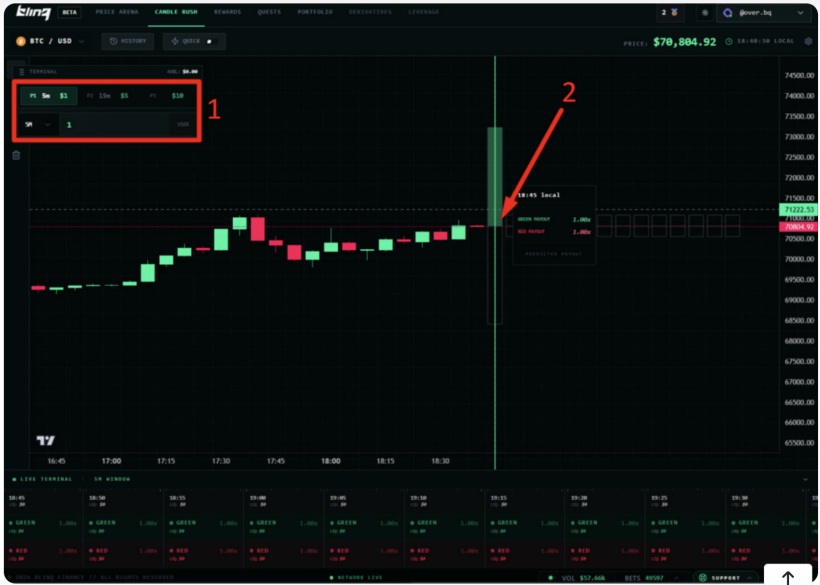The image size is (820, 585).
Task: Click the BTC coin icon next to BTC/USD
Action: [x=19, y=42]
